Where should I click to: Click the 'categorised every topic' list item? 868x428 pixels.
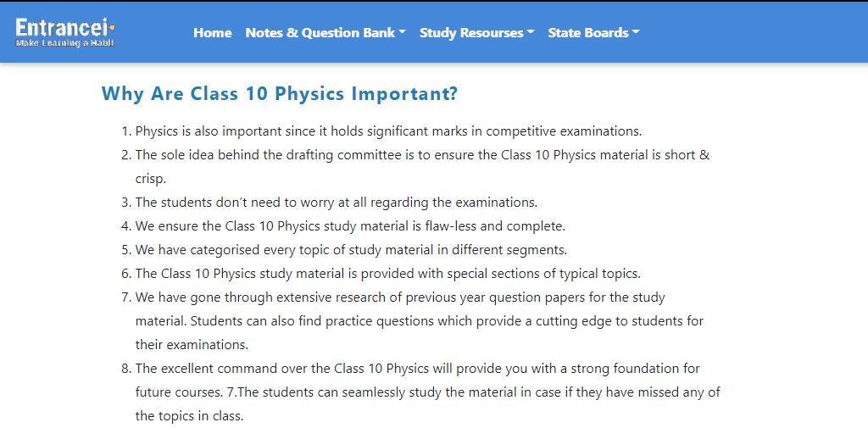351,250
